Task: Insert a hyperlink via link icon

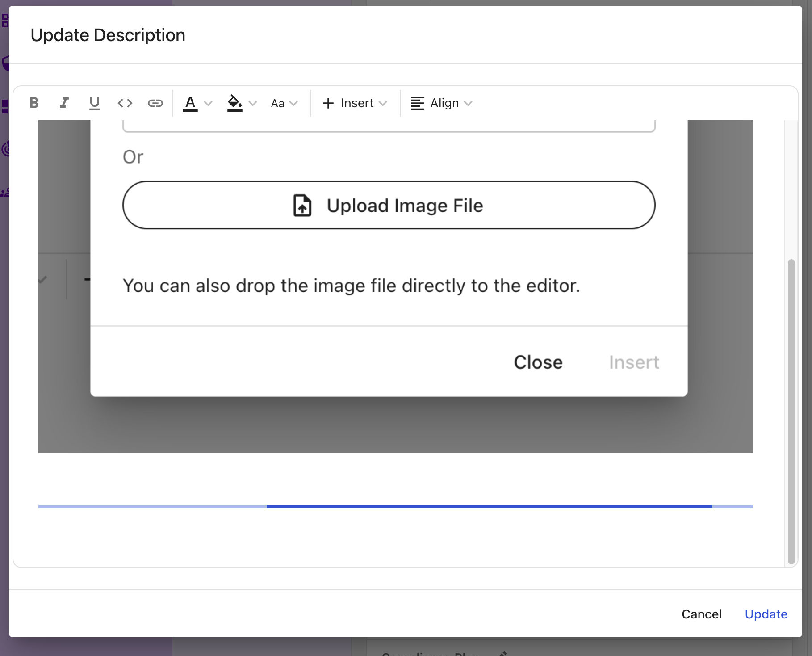Action: pos(155,103)
